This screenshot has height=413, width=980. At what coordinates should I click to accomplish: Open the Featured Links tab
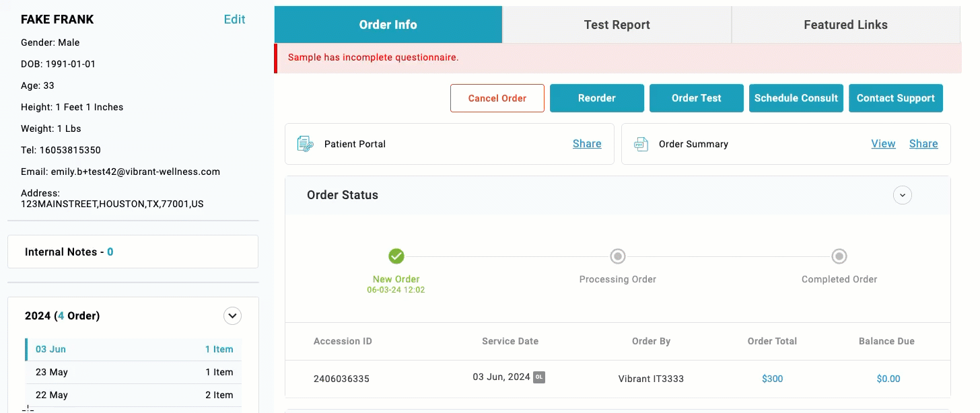(845, 25)
